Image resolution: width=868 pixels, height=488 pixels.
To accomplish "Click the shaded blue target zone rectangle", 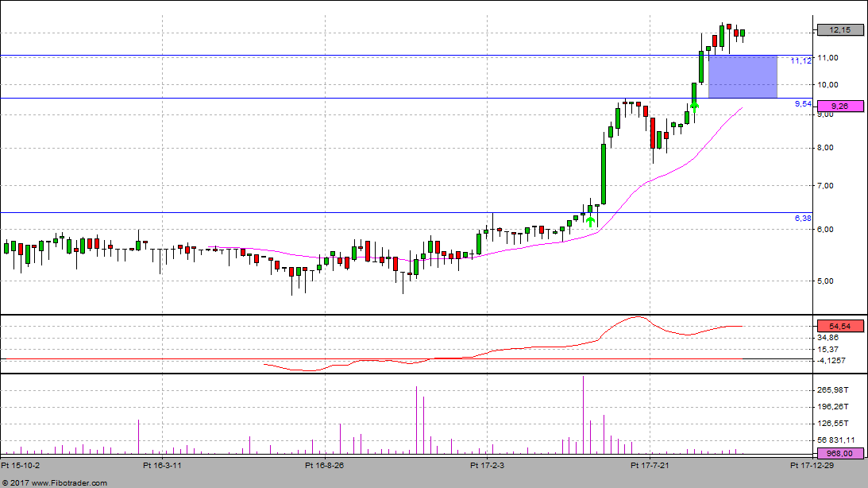I will [x=743, y=77].
